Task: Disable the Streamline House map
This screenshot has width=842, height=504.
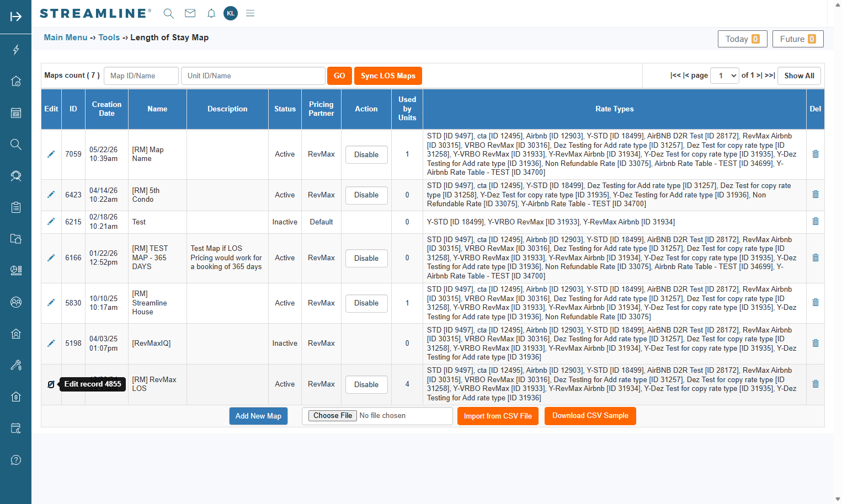Action: click(366, 303)
